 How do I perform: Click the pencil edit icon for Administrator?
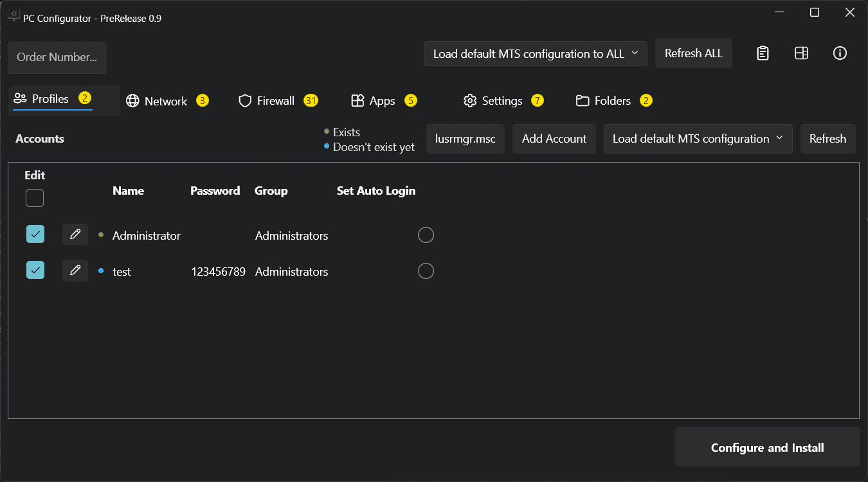click(x=75, y=235)
